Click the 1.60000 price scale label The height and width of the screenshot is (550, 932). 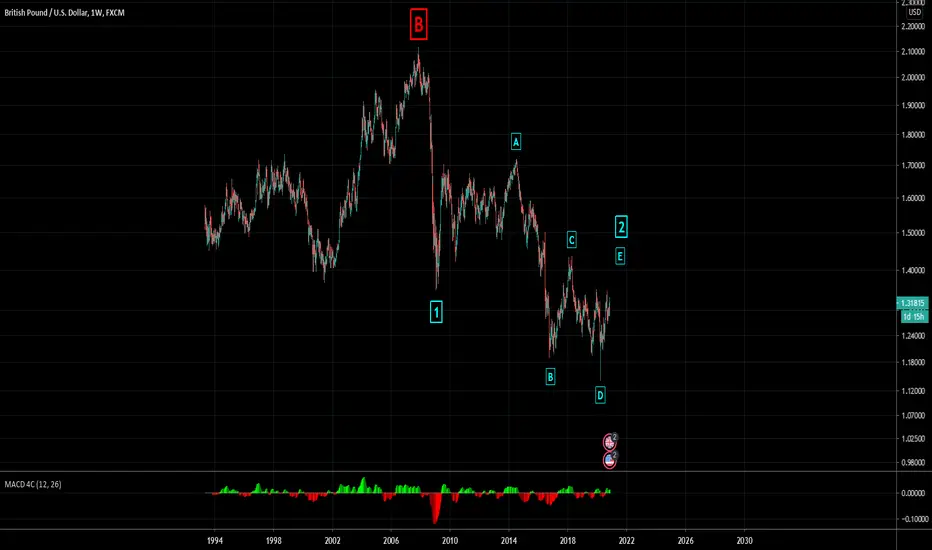click(x=913, y=198)
